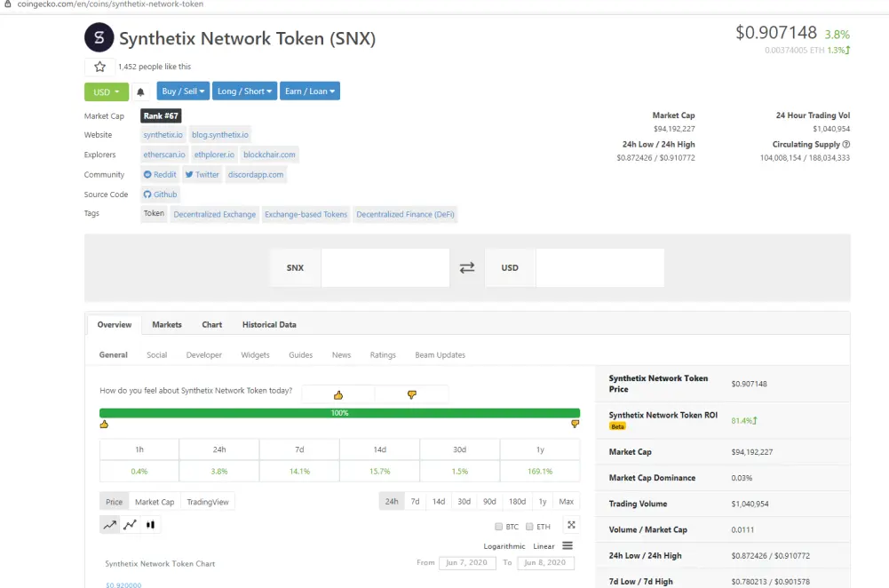Screen dimensions: 889x588
Task: Select the second line chart style icon
Action: click(x=130, y=525)
